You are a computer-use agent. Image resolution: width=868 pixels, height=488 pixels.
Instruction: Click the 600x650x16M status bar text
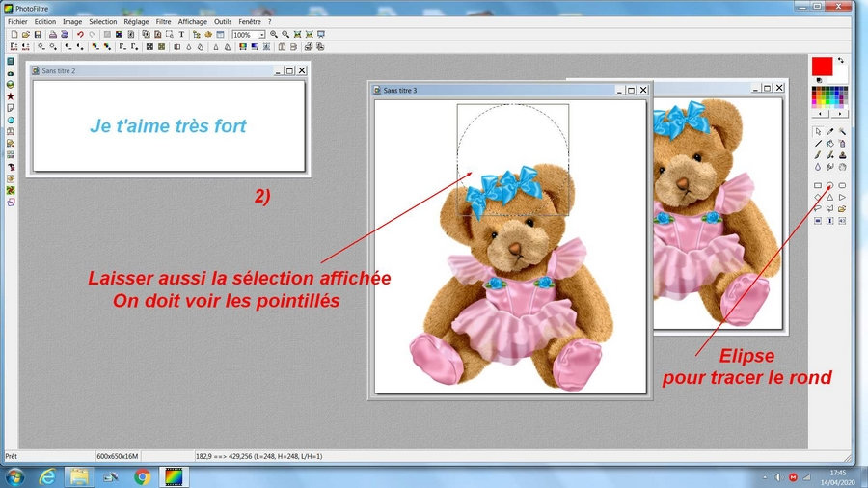click(x=118, y=456)
